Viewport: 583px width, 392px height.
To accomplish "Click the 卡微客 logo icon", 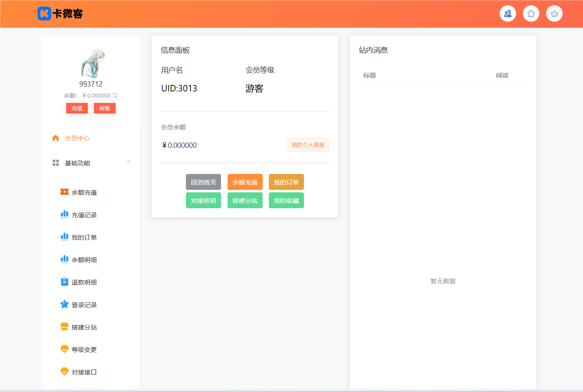I will click(x=44, y=13).
